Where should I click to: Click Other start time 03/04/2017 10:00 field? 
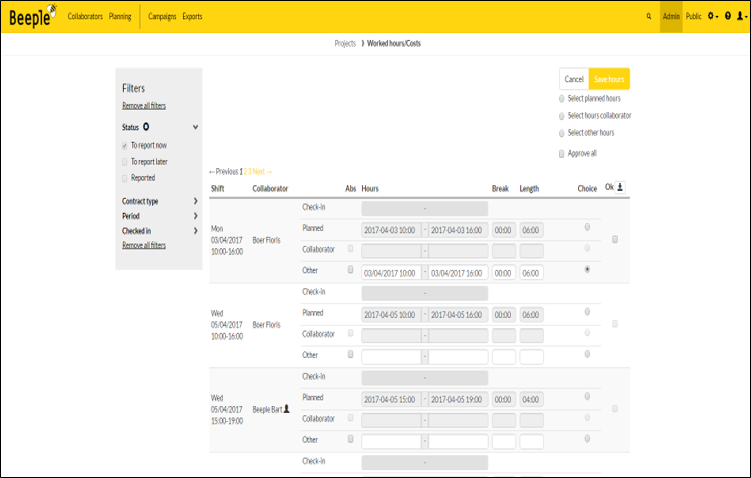(x=391, y=273)
